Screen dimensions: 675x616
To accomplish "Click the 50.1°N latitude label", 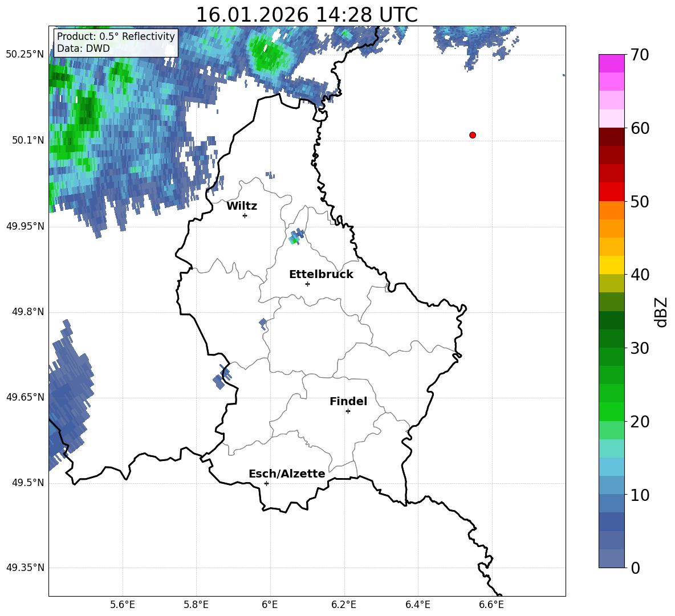I will pyautogui.click(x=28, y=140).
